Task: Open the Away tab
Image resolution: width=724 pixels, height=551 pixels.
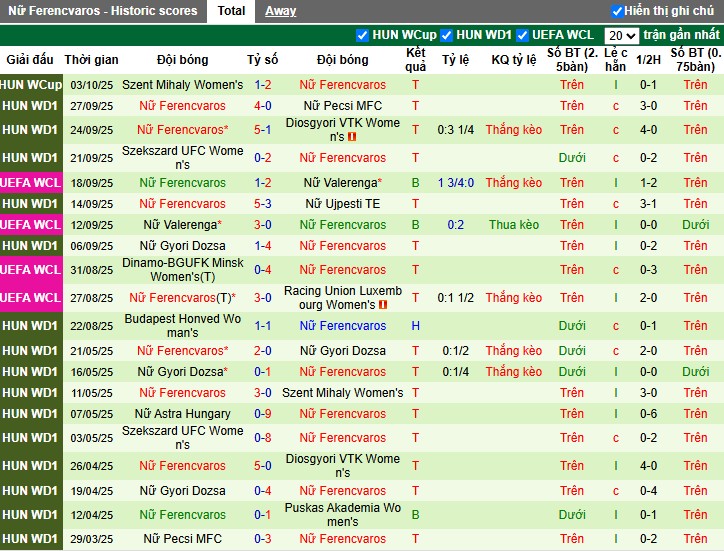Action: pyautogui.click(x=280, y=11)
